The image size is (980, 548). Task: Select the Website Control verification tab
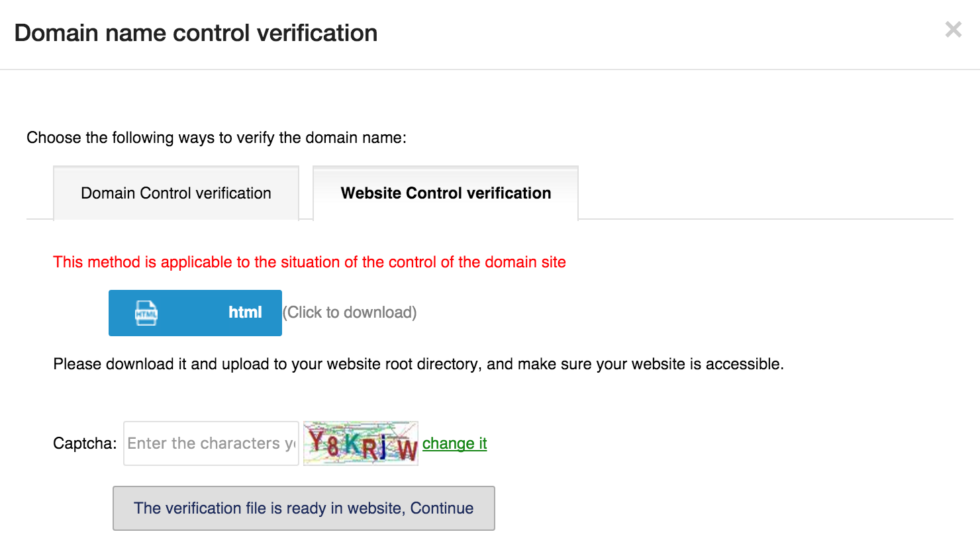(446, 193)
